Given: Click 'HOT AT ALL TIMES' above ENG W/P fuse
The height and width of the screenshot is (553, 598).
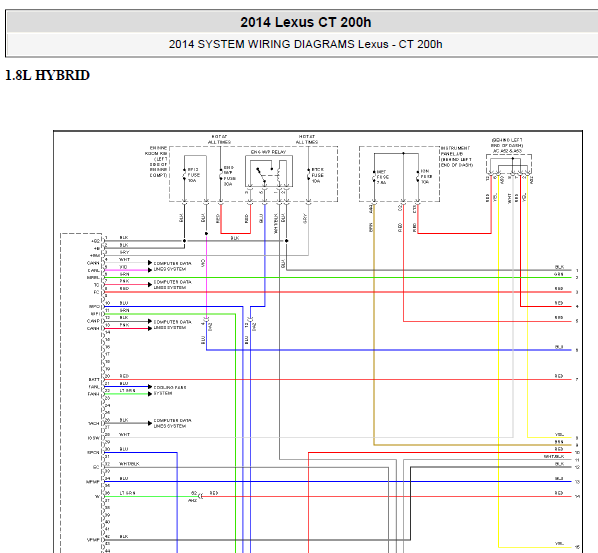Looking at the screenshot, I should [219, 139].
